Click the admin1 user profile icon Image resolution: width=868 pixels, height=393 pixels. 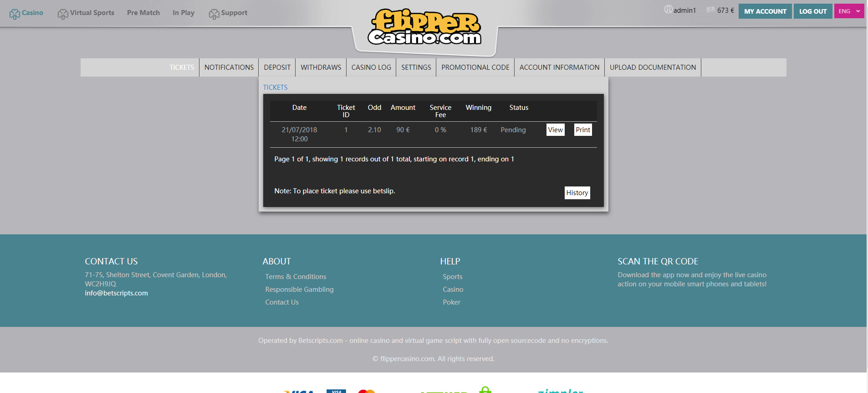point(668,10)
